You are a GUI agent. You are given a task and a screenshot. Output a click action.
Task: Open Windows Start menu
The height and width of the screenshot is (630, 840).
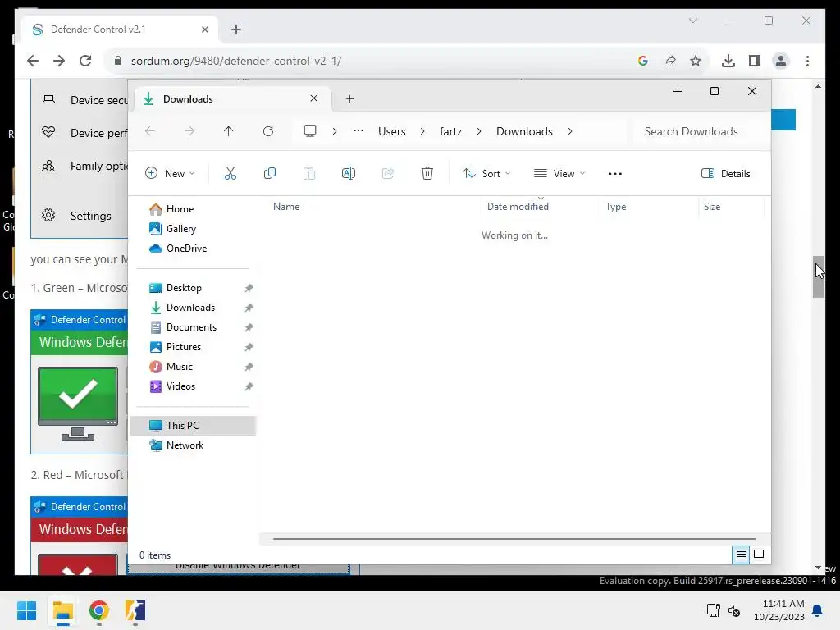26,610
